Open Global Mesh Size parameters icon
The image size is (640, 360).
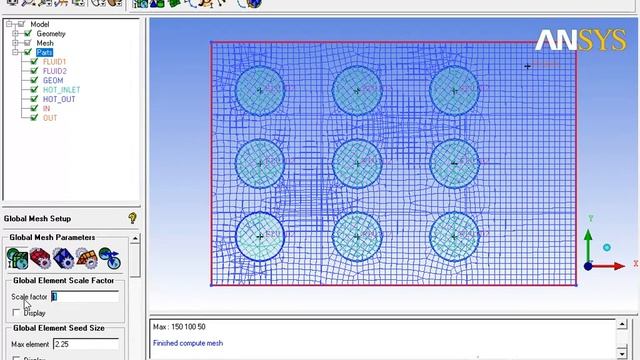coord(17,258)
